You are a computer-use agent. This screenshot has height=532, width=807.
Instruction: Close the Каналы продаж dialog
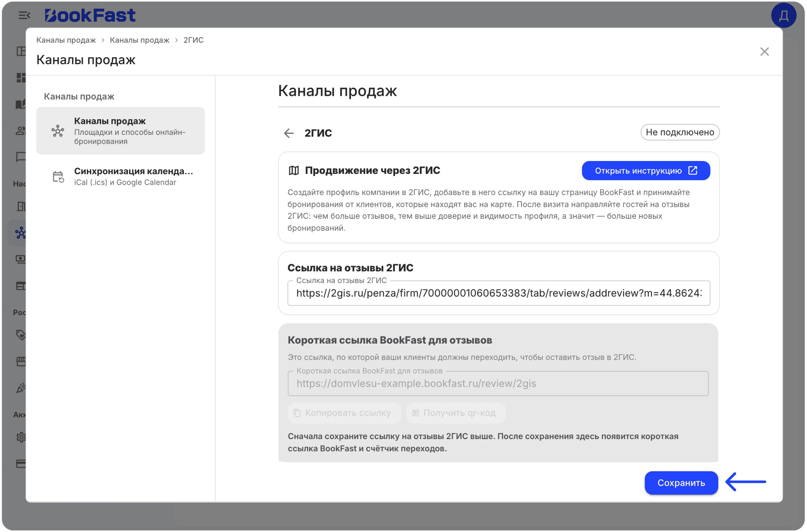764,52
